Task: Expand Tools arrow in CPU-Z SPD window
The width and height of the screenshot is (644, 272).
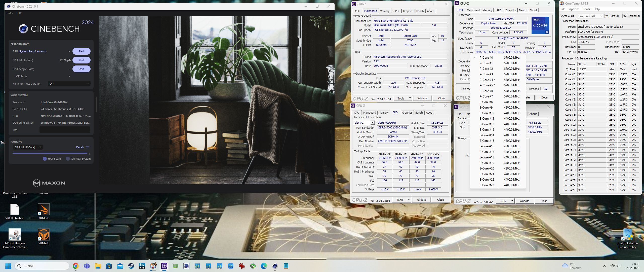Action: point(409,200)
